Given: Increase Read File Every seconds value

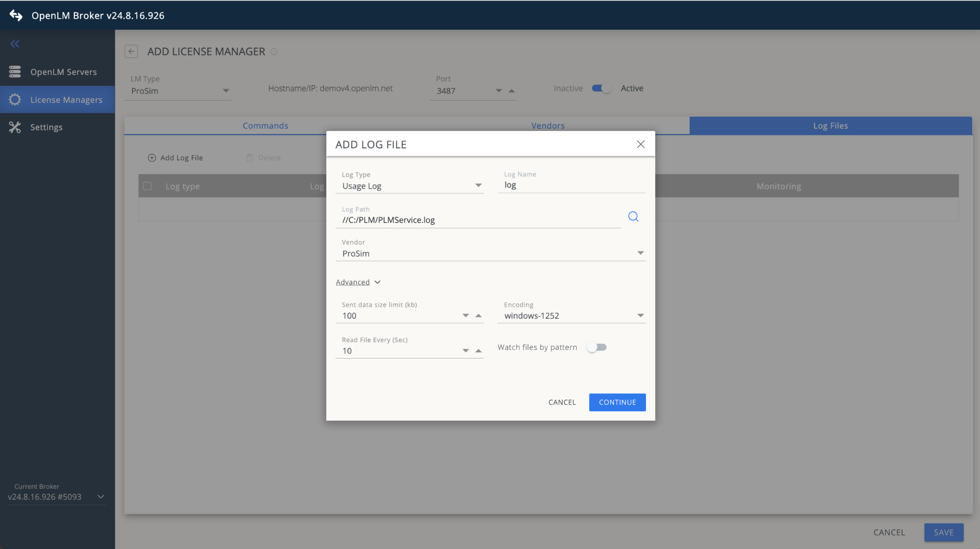Looking at the screenshot, I should [x=479, y=350].
